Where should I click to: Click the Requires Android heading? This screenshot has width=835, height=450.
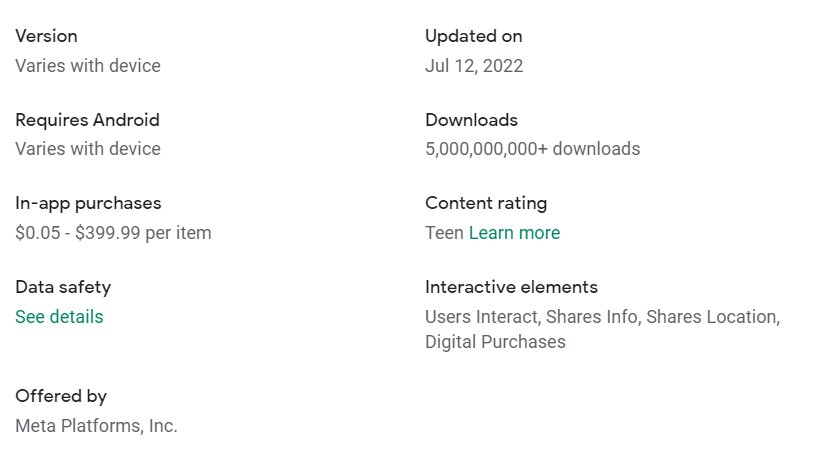coord(87,120)
